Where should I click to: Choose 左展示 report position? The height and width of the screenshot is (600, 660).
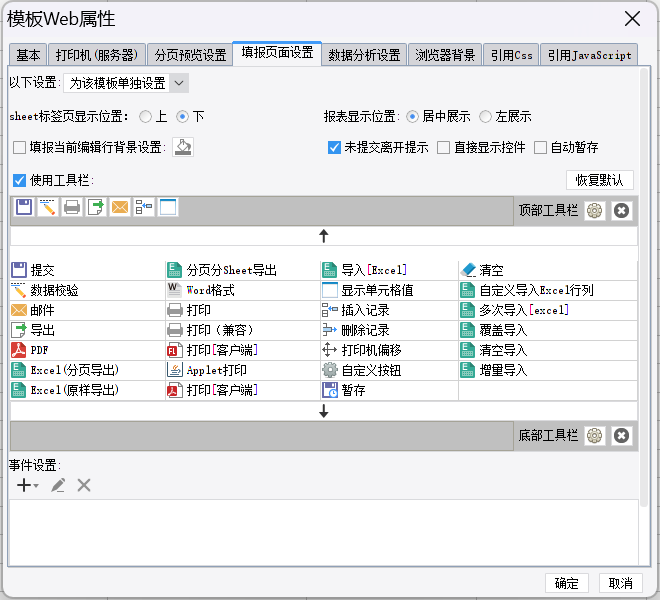pos(485,117)
